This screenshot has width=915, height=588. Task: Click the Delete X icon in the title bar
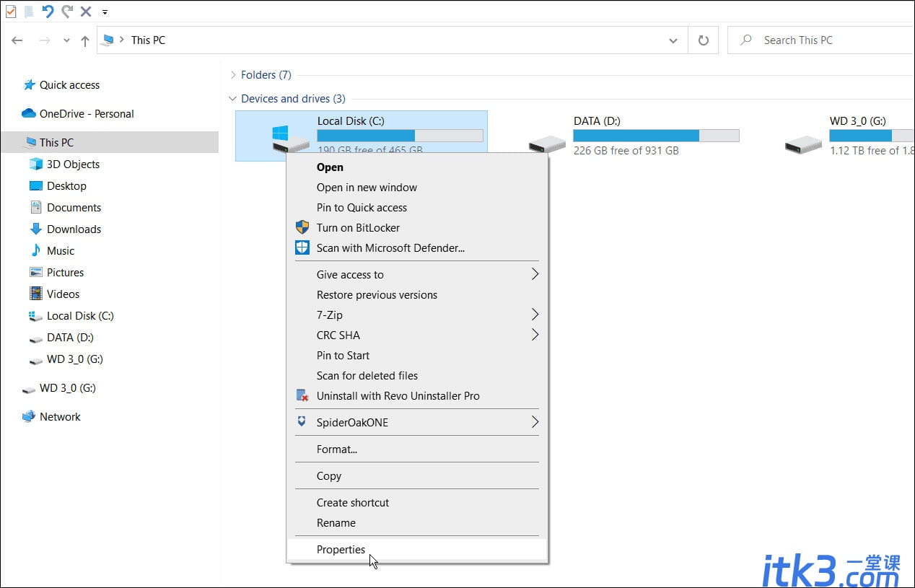[86, 12]
